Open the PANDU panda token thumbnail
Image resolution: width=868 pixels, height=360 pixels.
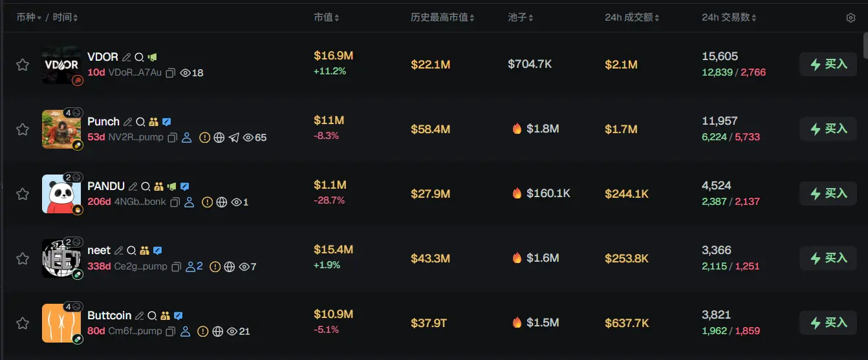61,194
